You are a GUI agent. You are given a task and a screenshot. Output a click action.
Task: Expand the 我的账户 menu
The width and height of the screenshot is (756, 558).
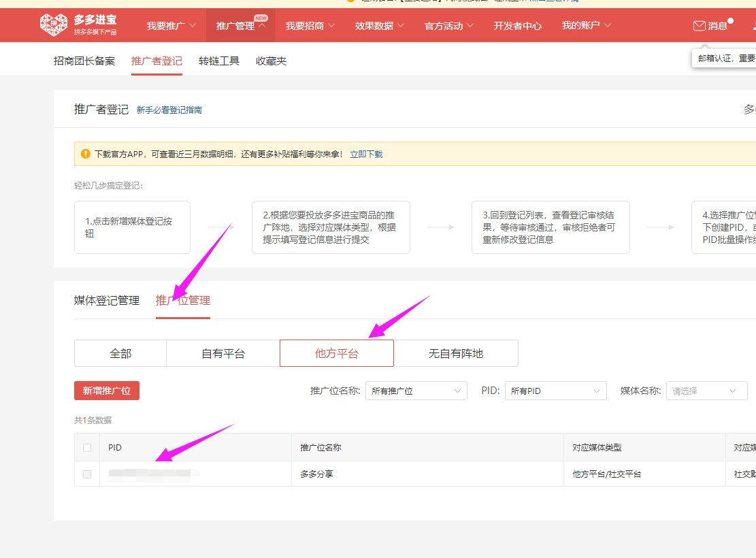point(587,25)
